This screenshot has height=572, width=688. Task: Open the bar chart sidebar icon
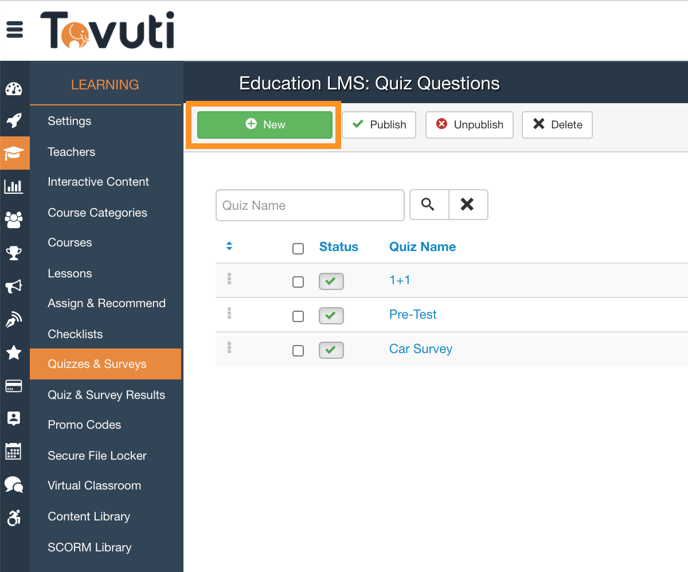click(x=14, y=187)
